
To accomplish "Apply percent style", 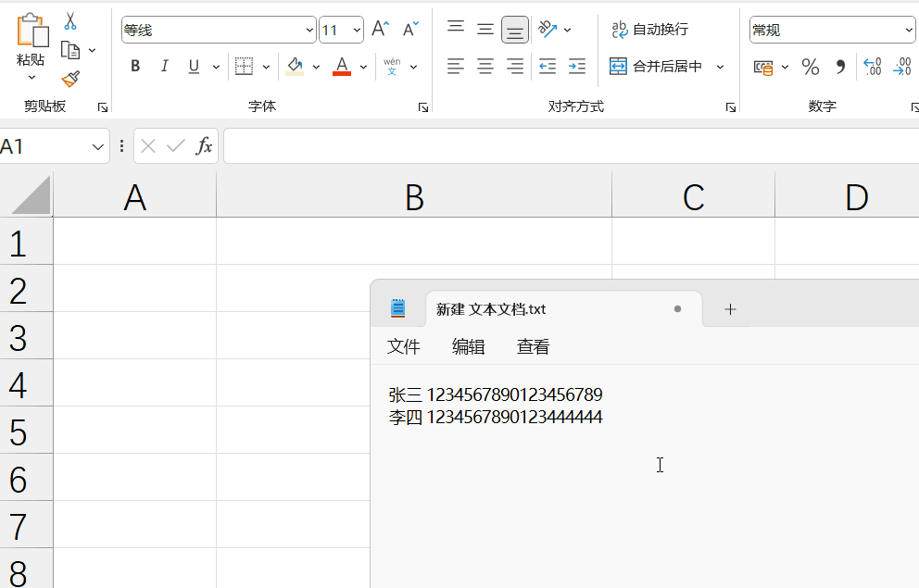I will pyautogui.click(x=811, y=67).
